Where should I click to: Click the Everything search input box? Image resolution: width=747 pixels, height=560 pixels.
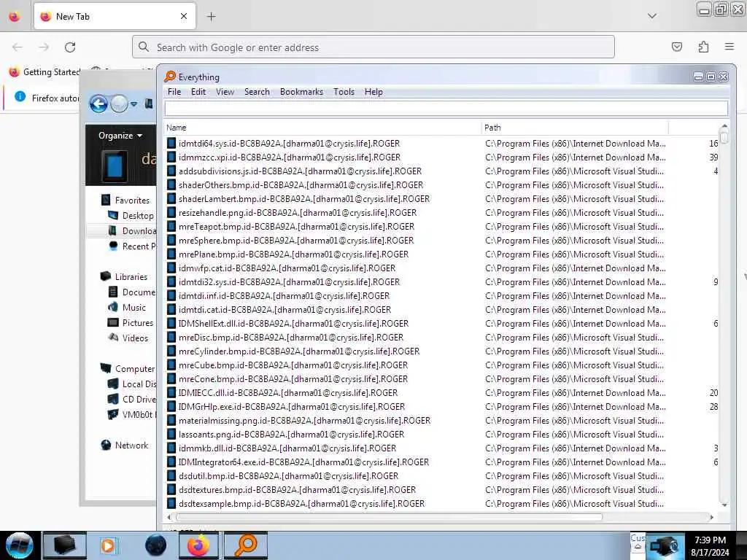[446, 108]
